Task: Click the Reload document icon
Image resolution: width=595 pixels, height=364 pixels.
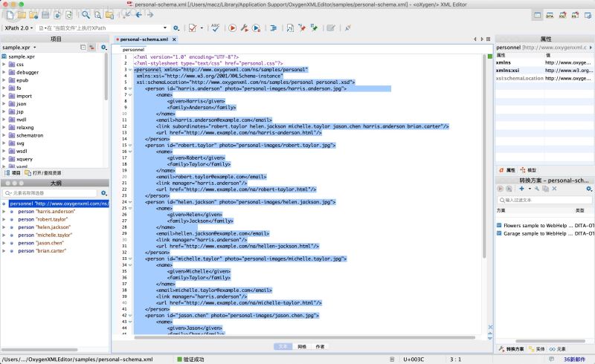Action: coord(68,15)
